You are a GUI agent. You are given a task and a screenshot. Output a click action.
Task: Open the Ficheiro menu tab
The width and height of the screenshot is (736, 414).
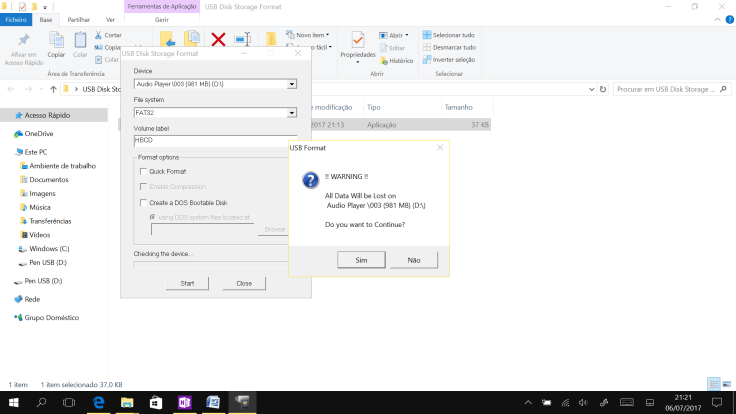(16, 19)
